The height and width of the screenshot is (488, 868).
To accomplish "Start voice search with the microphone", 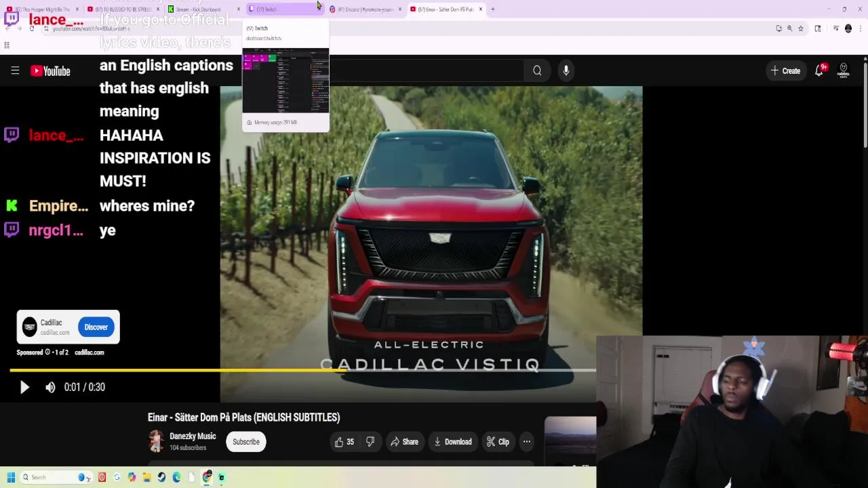I will click(566, 70).
